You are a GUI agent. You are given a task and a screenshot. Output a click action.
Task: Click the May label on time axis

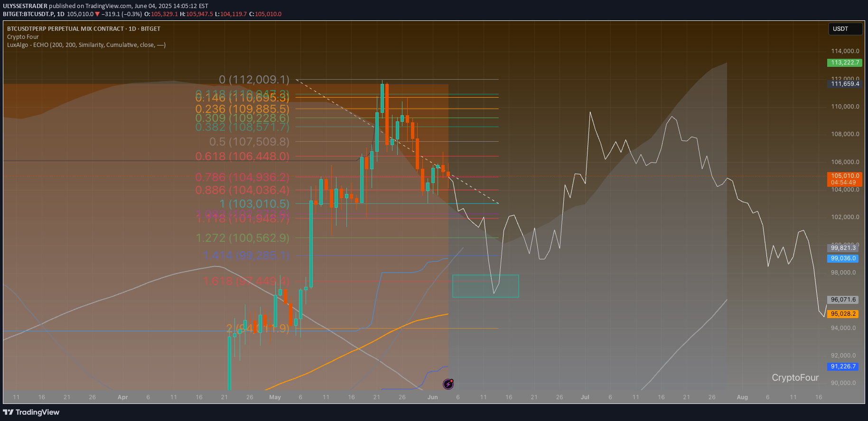(275, 397)
